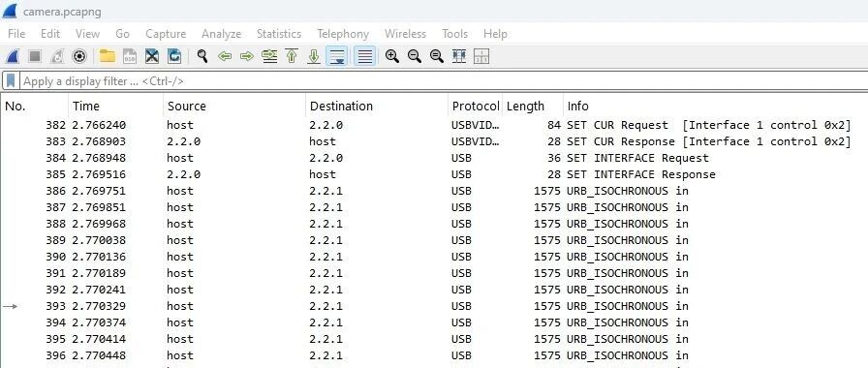Click time 2.769851 in packet 387
Viewport: 868px width, 368px height.
(x=99, y=207)
